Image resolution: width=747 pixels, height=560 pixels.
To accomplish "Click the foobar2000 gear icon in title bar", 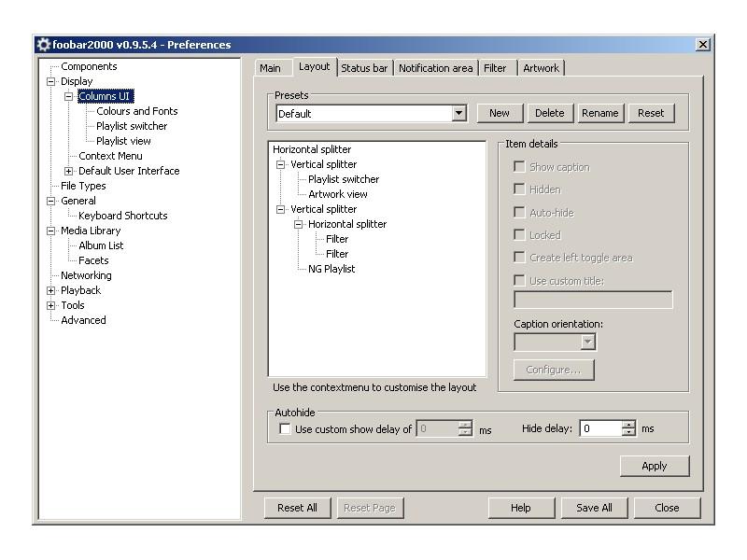I will coord(43,44).
